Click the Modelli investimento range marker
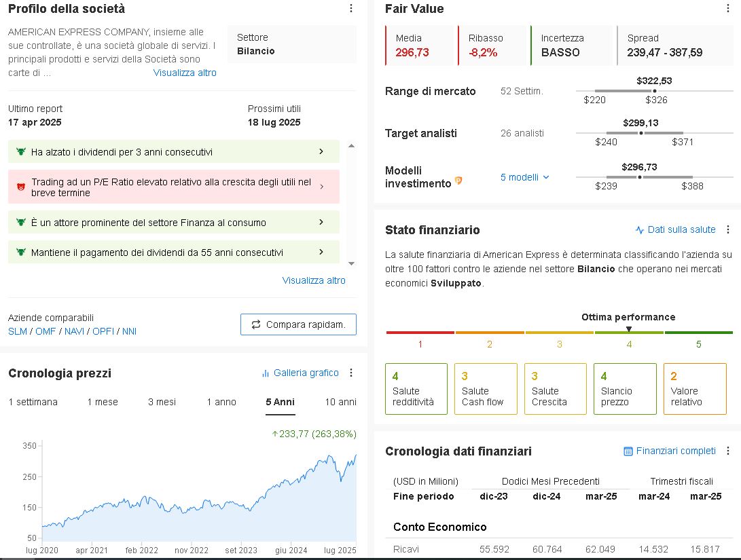The width and height of the screenshot is (741, 560). coord(639,177)
